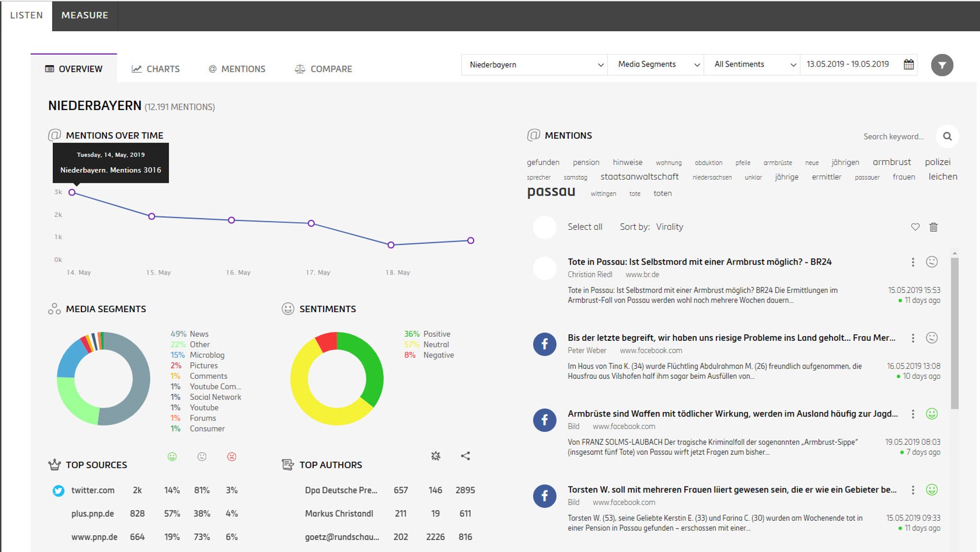Click plus.pnp.de in Top Sources
This screenshot has height=552, width=980.
pos(92,514)
